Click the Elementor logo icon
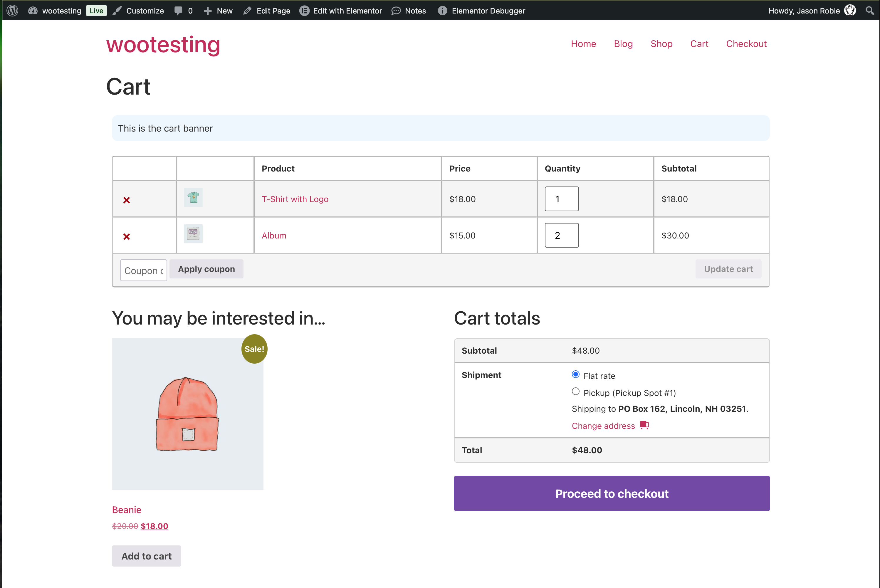This screenshot has width=880, height=588. [304, 11]
